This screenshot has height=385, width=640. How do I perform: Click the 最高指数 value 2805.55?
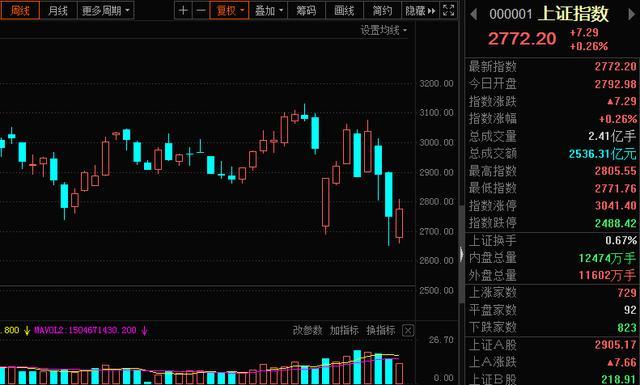(x=615, y=171)
